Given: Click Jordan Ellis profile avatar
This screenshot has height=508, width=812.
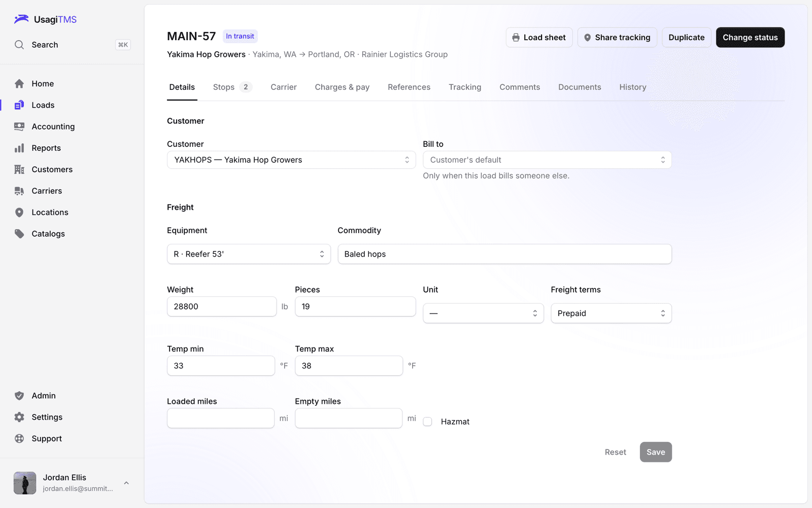Looking at the screenshot, I should [x=25, y=483].
